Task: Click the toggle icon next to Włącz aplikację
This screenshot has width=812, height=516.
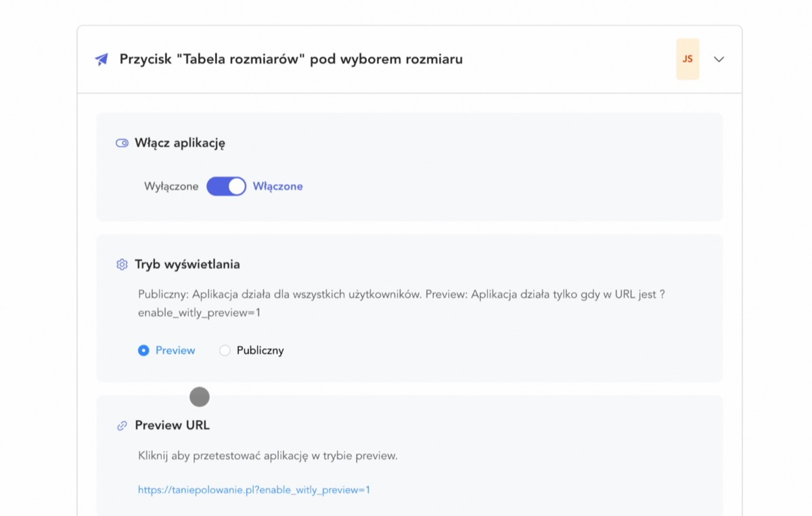Action: tap(122, 143)
